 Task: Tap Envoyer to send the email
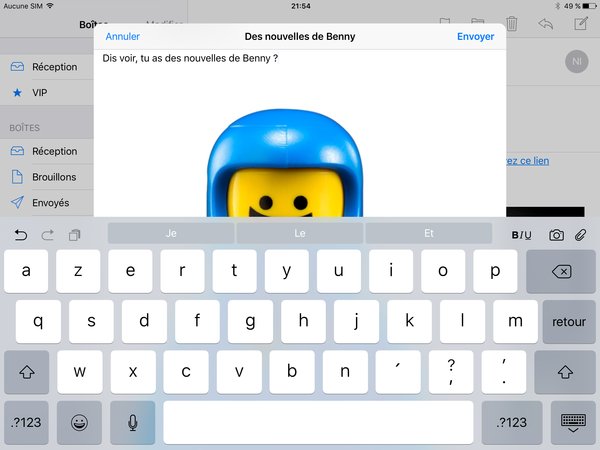475,36
